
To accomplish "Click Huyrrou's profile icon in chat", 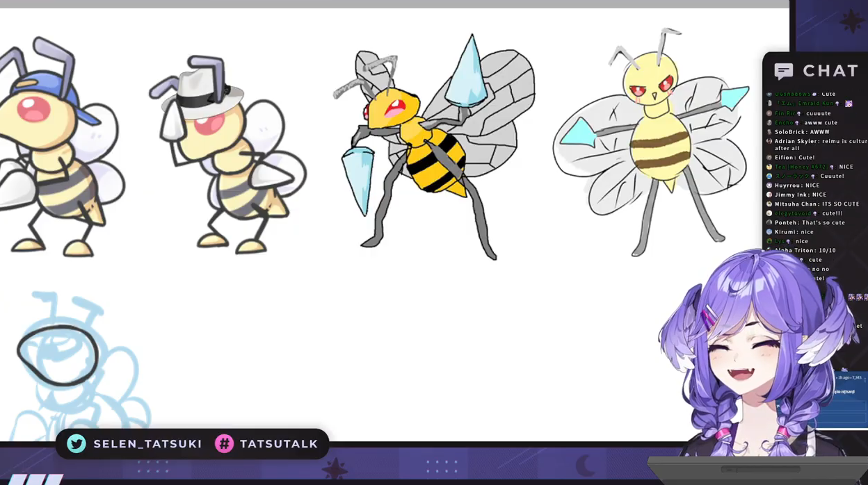I will pyautogui.click(x=769, y=186).
